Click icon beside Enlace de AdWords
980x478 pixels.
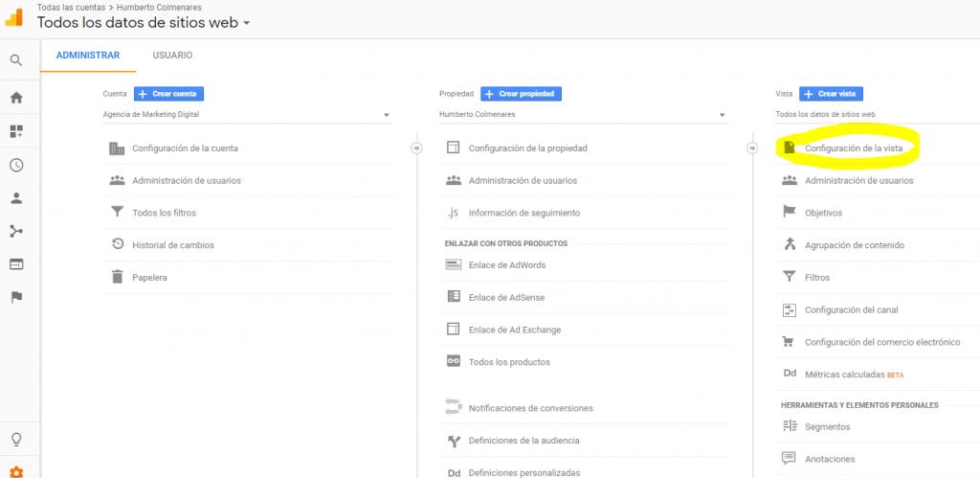[x=453, y=264]
